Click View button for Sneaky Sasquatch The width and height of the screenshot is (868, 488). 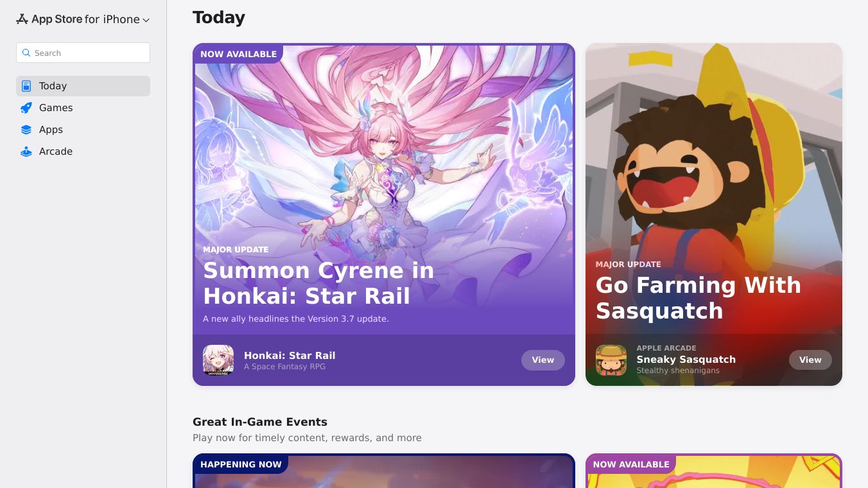(x=810, y=360)
